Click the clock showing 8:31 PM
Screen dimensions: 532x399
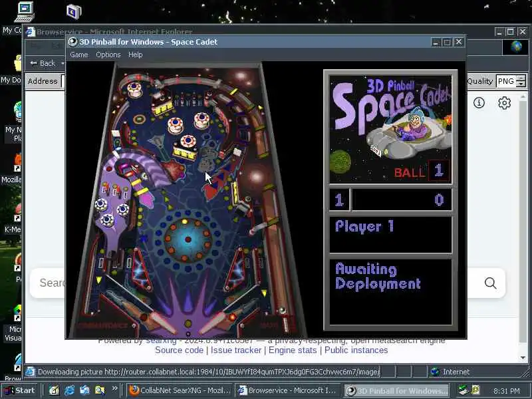[507, 391]
